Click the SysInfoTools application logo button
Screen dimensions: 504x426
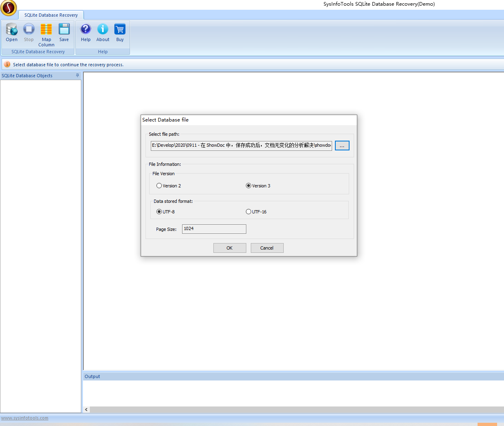tap(9, 8)
